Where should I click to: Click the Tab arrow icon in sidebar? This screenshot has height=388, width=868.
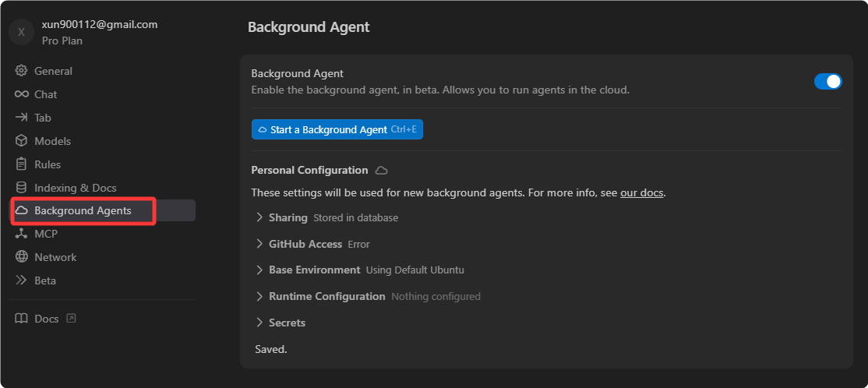[x=21, y=118]
